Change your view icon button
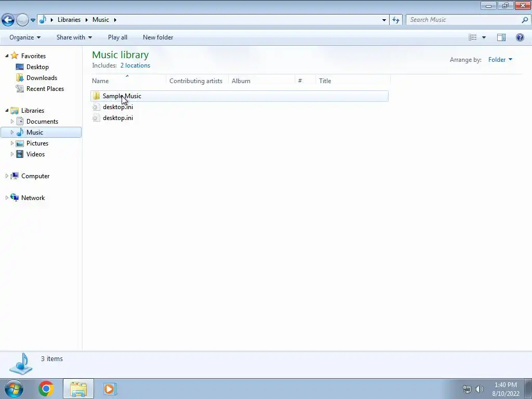The width and height of the screenshot is (532, 399). [472, 37]
